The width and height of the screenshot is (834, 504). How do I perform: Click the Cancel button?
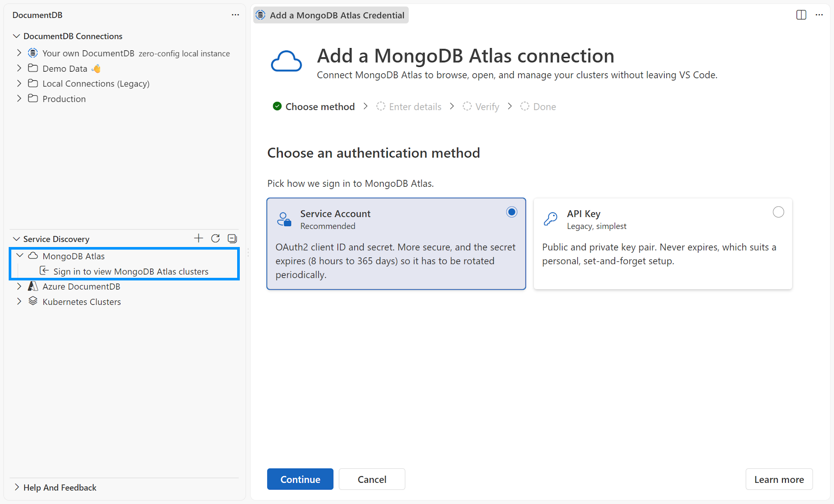point(372,479)
